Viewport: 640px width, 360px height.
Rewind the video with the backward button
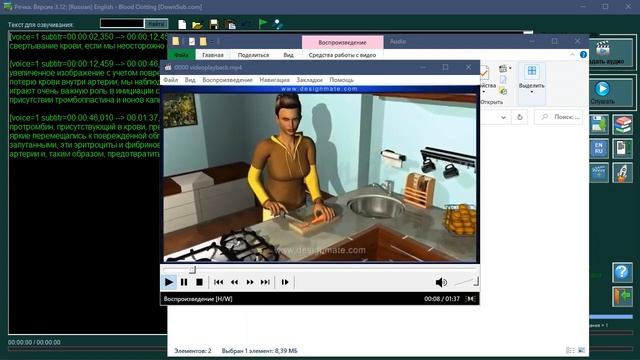tap(234, 282)
